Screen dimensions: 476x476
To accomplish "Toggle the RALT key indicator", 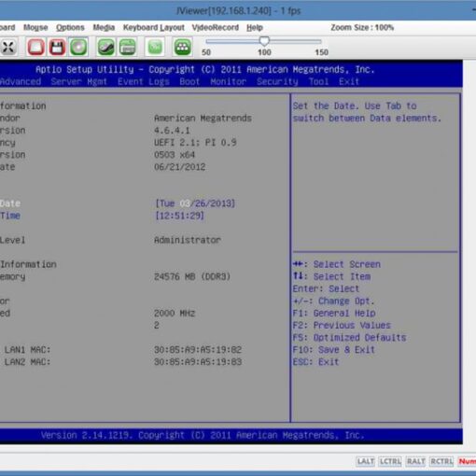I will pyautogui.click(x=415, y=461).
